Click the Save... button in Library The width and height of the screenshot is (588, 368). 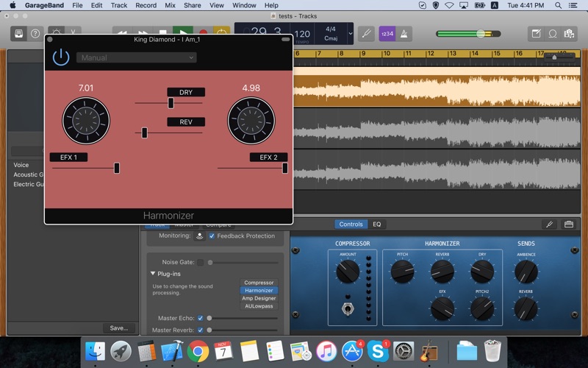pyautogui.click(x=119, y=328)
